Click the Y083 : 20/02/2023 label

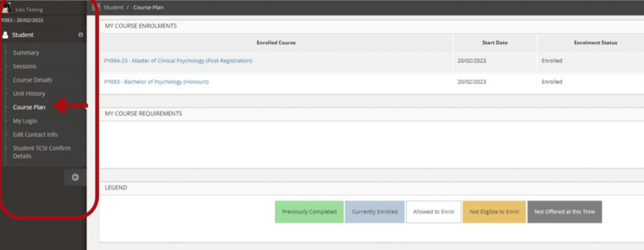(22, 20)
